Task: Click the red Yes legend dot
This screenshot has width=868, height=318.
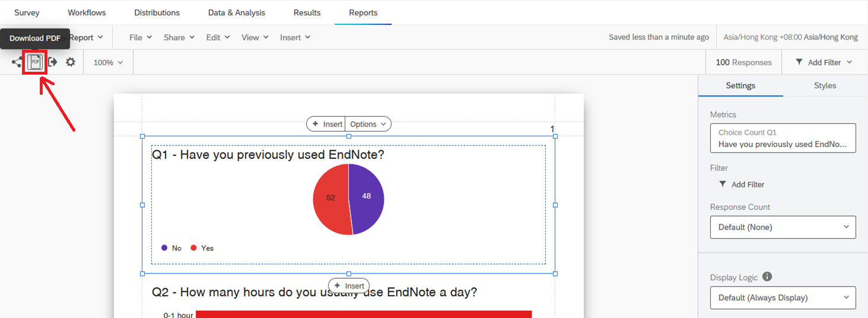Action: tap(193, 248)
